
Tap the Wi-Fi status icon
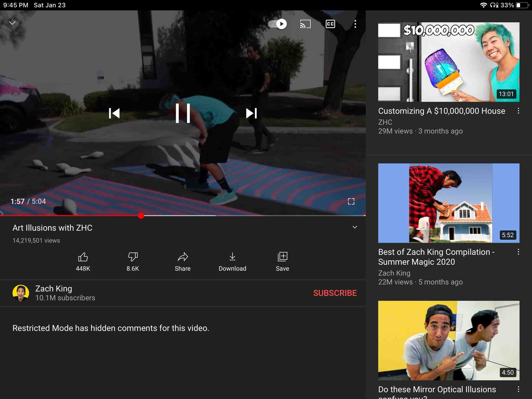point(483,5)
